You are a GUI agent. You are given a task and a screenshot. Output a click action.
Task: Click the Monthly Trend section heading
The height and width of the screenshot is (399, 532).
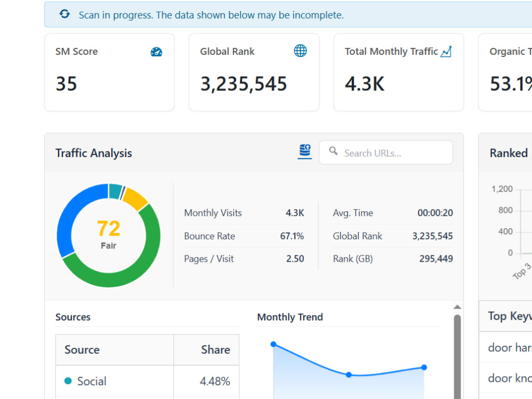click(x=290, y=317)
